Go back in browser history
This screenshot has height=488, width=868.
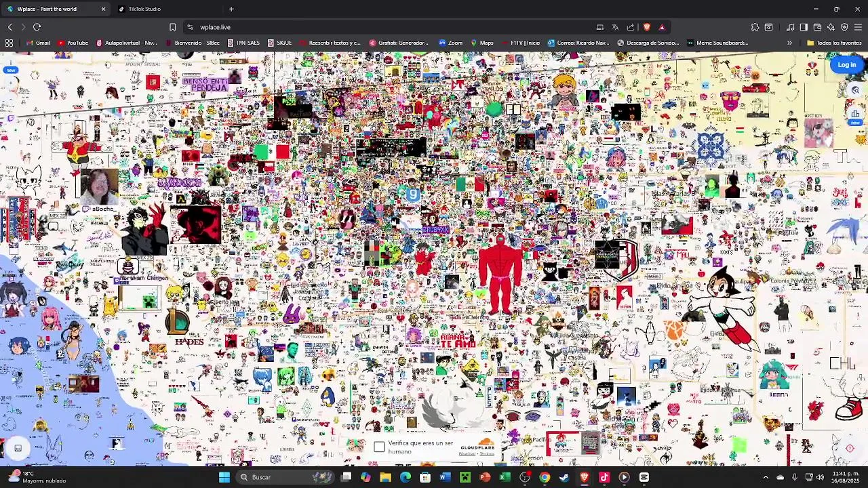9,27
